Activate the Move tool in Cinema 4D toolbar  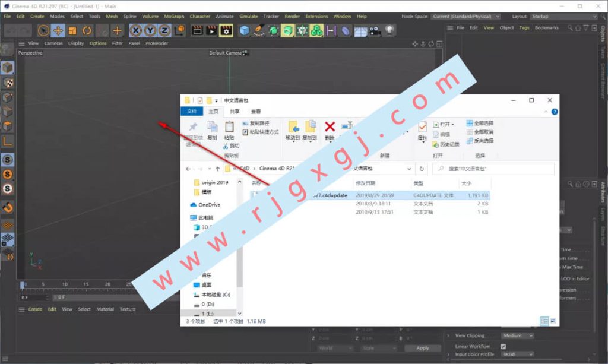coord(58,30)
